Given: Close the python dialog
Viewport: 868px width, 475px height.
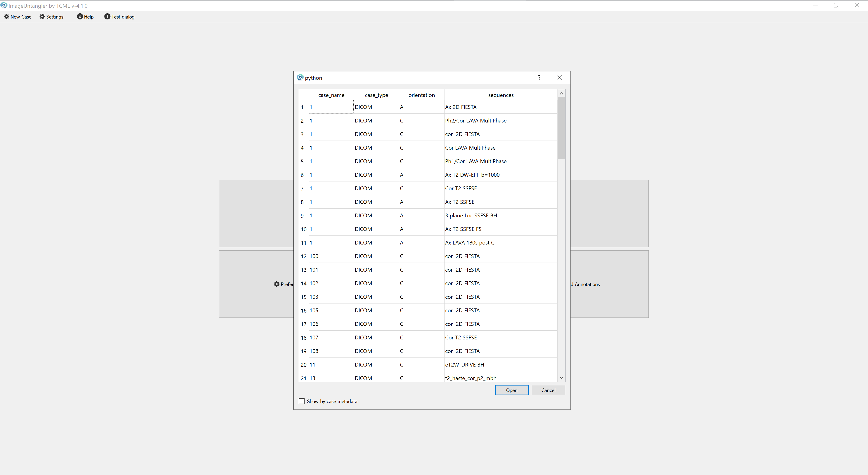Looking at the screenshot, I should coord(560,78).
